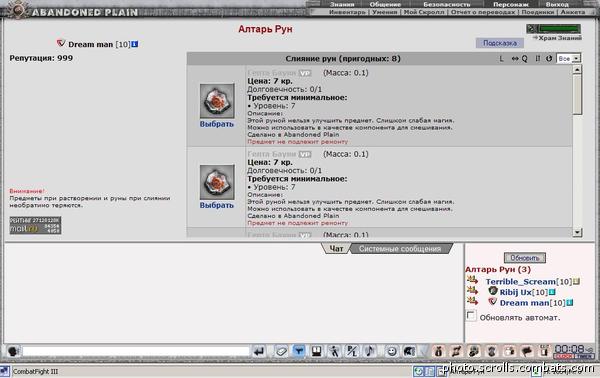This screenshot has height=378, width=600.
Task: Open the Знания menu
Action: [342, 4]
